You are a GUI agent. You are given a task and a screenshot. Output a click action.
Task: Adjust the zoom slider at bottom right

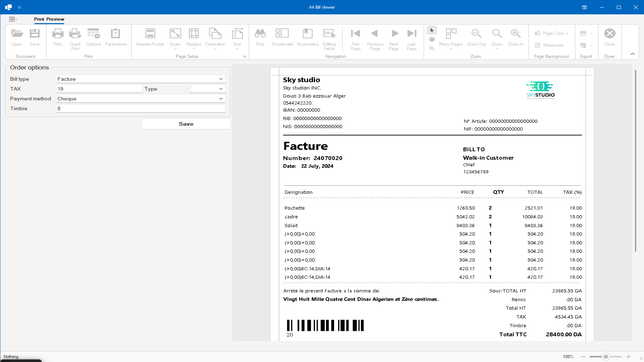(605, 357)
